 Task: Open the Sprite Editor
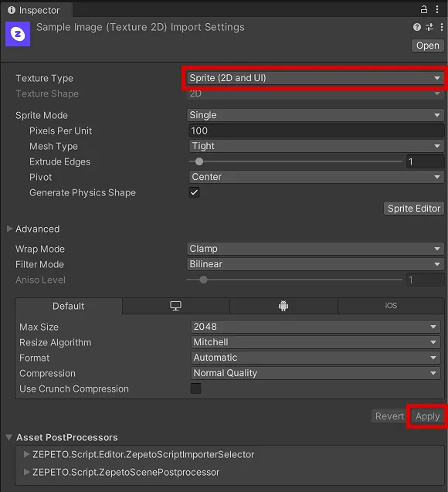pos(414,209)
